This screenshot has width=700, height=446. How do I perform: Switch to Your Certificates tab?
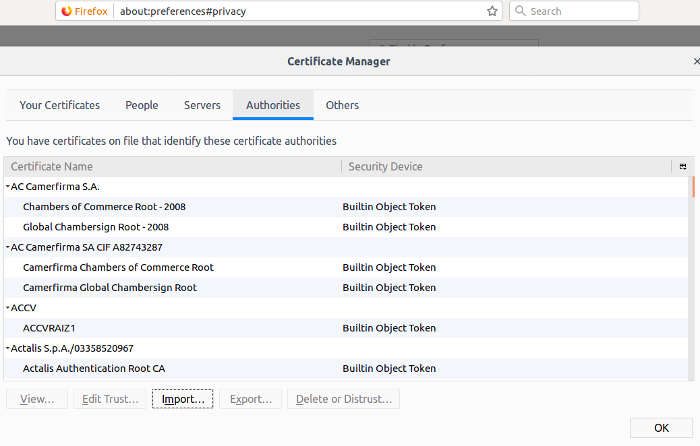[x=60, y=105]
